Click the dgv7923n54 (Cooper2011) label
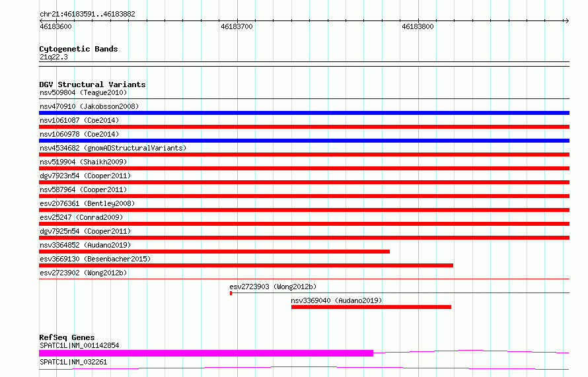Screen dimensions: 588x377 [85, 176]
